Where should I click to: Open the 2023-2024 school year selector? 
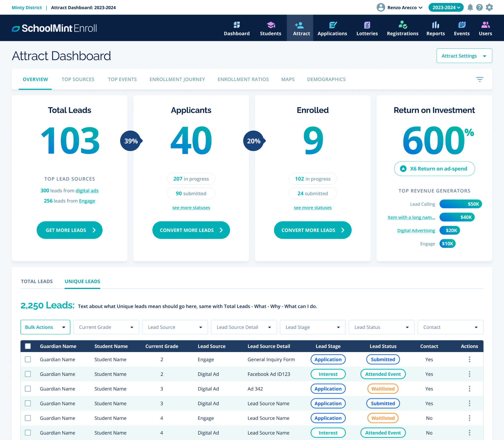446,7
